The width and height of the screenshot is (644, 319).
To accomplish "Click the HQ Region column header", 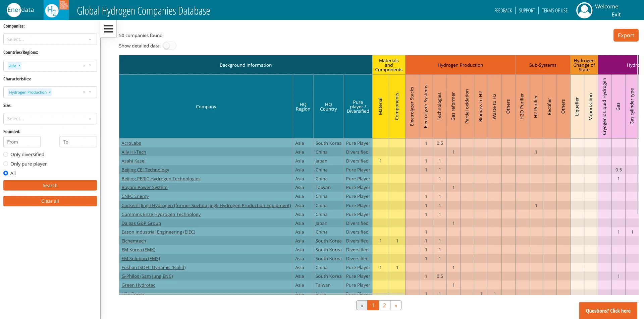I will coord(303,107).
